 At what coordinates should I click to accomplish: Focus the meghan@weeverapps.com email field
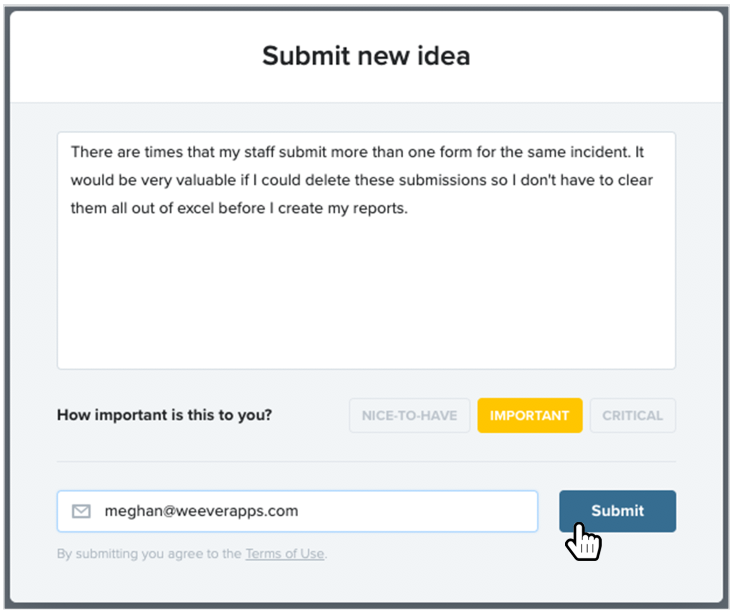297,511
